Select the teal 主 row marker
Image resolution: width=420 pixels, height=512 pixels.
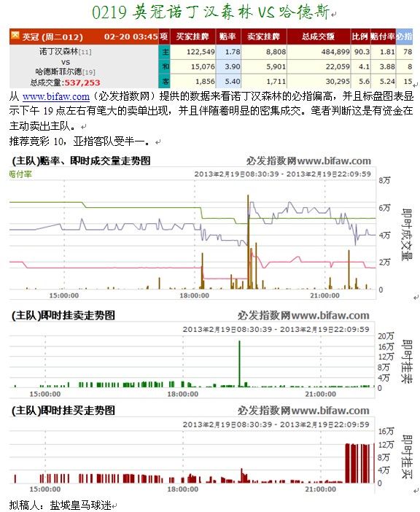(165, 52)
